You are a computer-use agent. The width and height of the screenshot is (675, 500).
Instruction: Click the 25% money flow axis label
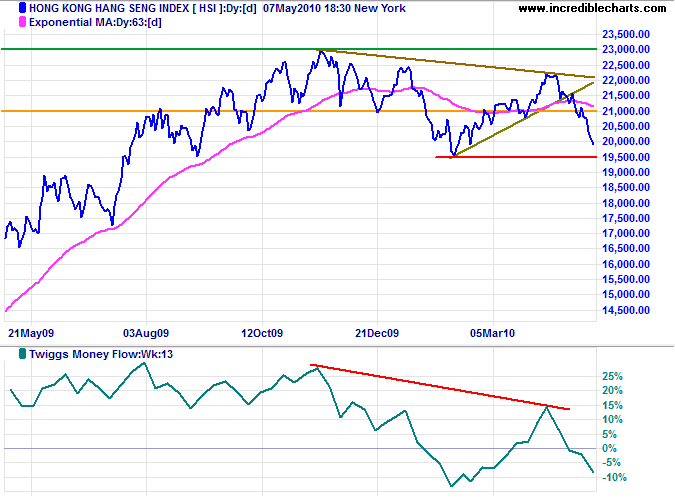pos(612,376)
